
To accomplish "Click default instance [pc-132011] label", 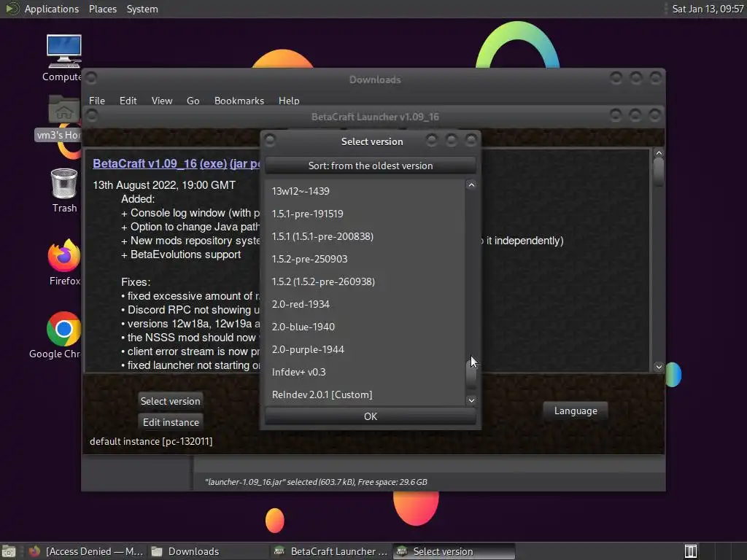I will [151, 441].
